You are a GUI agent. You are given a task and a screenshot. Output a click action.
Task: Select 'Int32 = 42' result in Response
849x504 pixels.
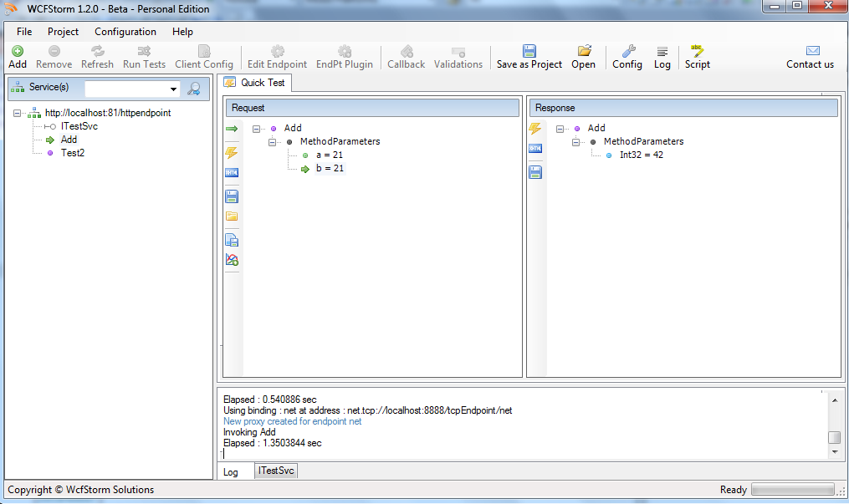[x=641, y=155]
